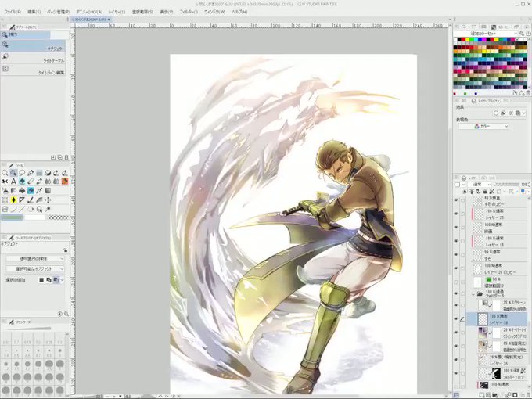Expand the 選択の追加 mode arrow

click(x=62, y=280)
